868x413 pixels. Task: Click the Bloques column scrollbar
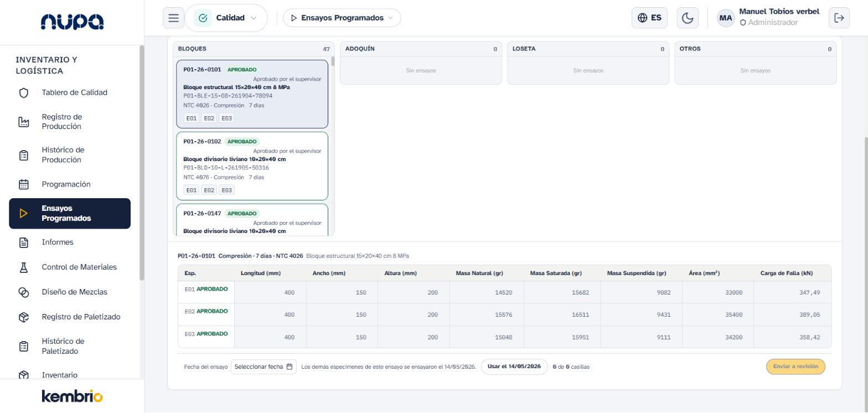333,61
